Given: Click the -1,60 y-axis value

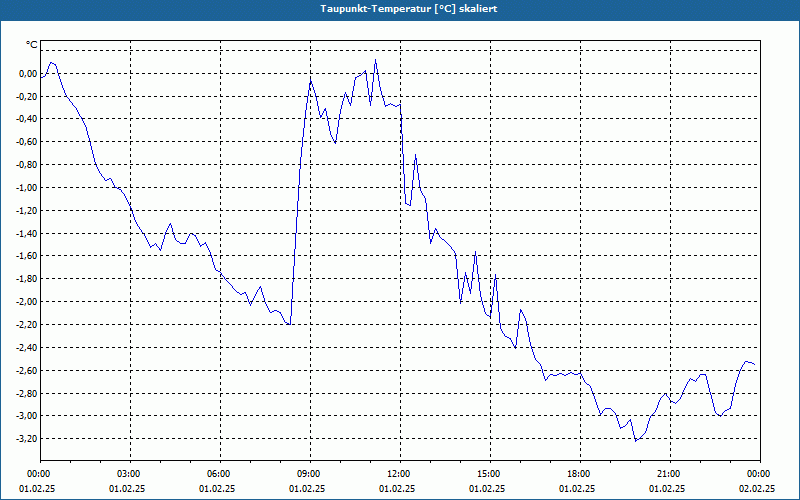Looking at the screenshot, I should pyautogui.click(x=27, y=256).
